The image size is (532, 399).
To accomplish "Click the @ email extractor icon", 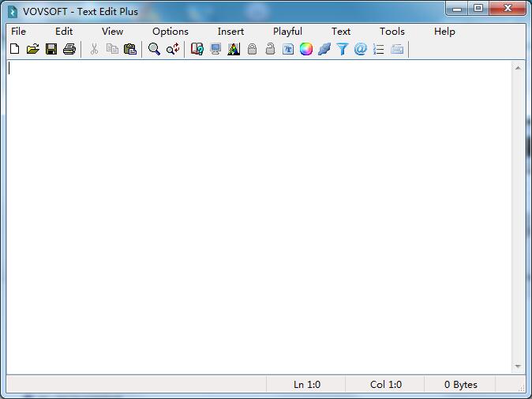I will tap(361, 49).
